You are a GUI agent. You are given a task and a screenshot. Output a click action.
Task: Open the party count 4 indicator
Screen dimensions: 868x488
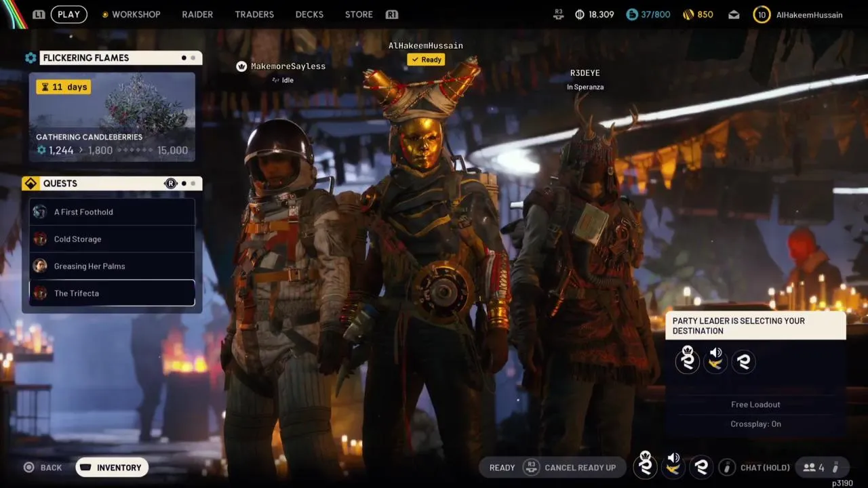(814, 468)
